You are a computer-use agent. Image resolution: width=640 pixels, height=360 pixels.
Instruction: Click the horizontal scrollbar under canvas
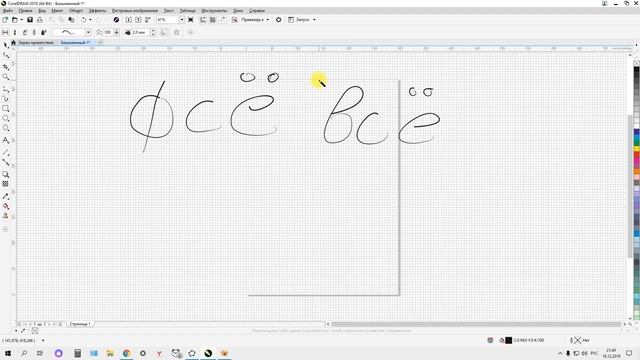point(476,324)
